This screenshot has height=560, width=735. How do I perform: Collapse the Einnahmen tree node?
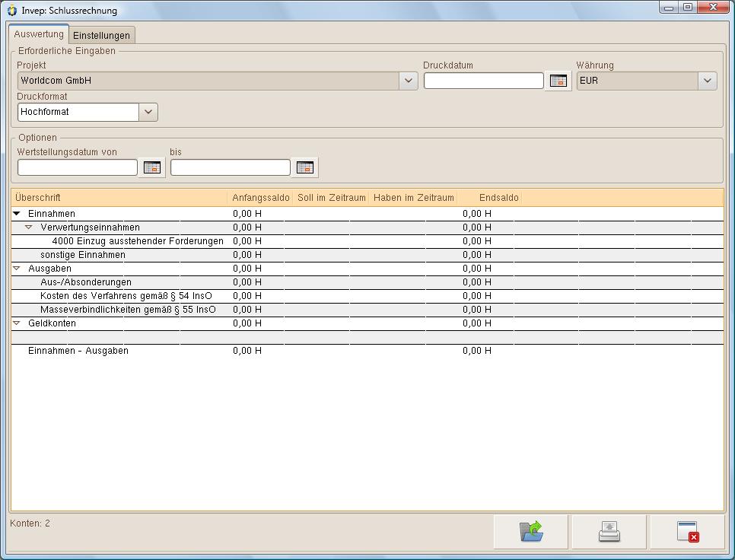tap(17, 214)
